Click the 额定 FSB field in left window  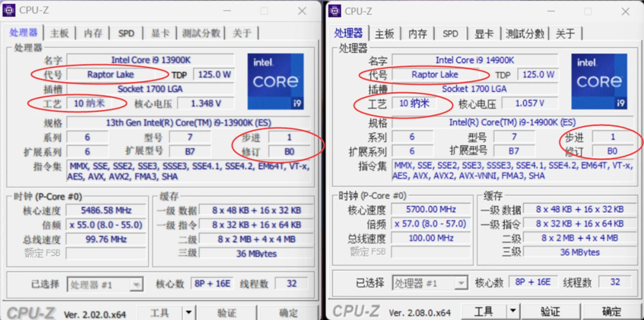pyautogui.click(x=106, y=253)
